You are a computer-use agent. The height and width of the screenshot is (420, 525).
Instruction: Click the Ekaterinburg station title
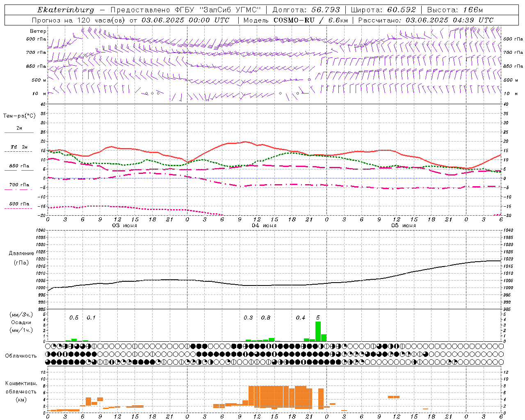coord(66,10)
